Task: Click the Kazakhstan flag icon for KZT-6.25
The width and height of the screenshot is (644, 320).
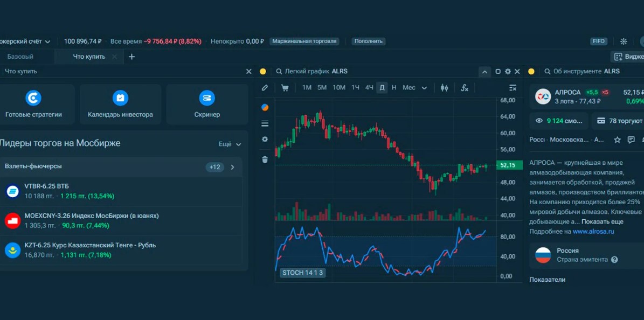Action: pyautogui.click(x=13, y=250)
